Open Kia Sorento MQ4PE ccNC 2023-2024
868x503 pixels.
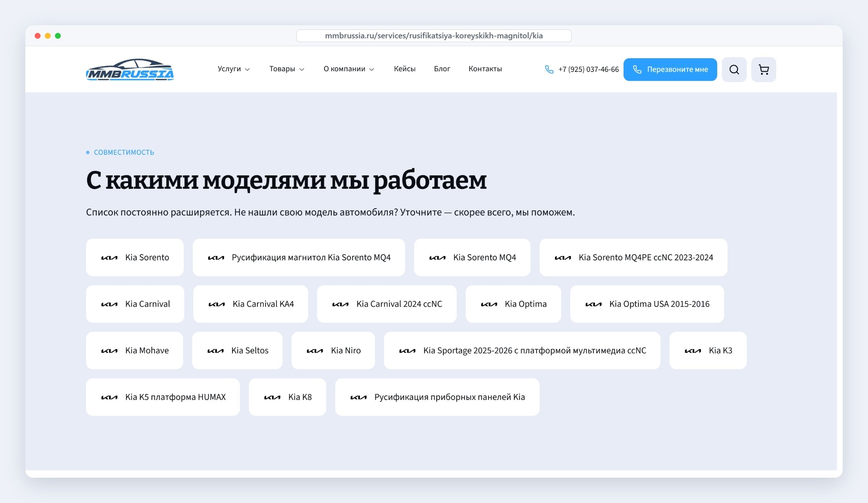[633, 257]
